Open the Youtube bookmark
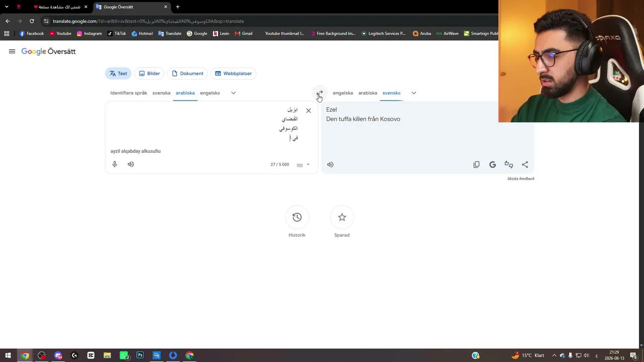This screenshot has height=362, width=644. [60, 34]
